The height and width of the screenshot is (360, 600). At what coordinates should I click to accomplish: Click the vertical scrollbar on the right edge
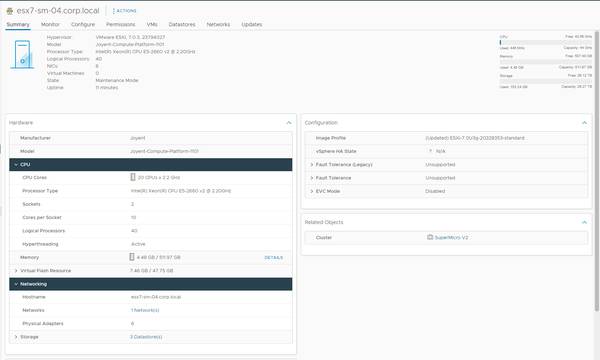[x=597, y=171]
